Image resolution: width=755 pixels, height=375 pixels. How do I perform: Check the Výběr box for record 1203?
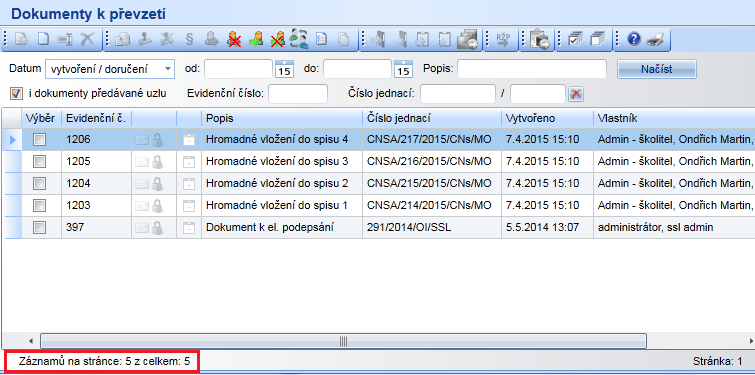[x=39, y=206]
